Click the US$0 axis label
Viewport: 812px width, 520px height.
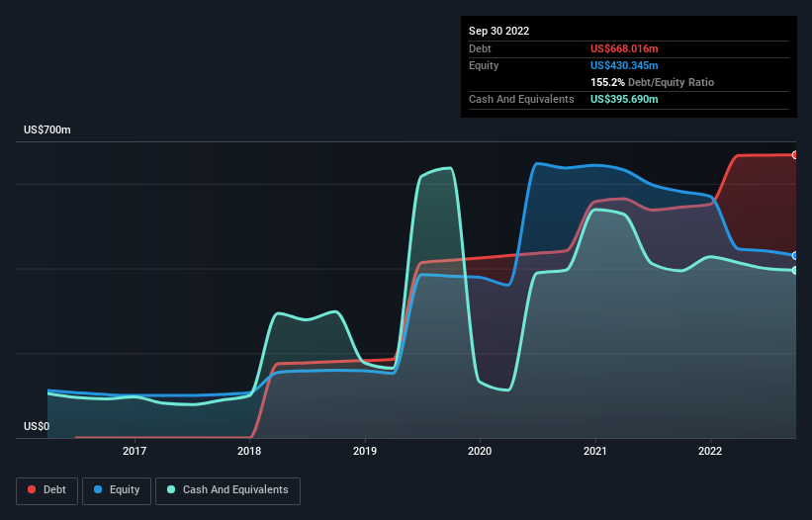point(37,426)
